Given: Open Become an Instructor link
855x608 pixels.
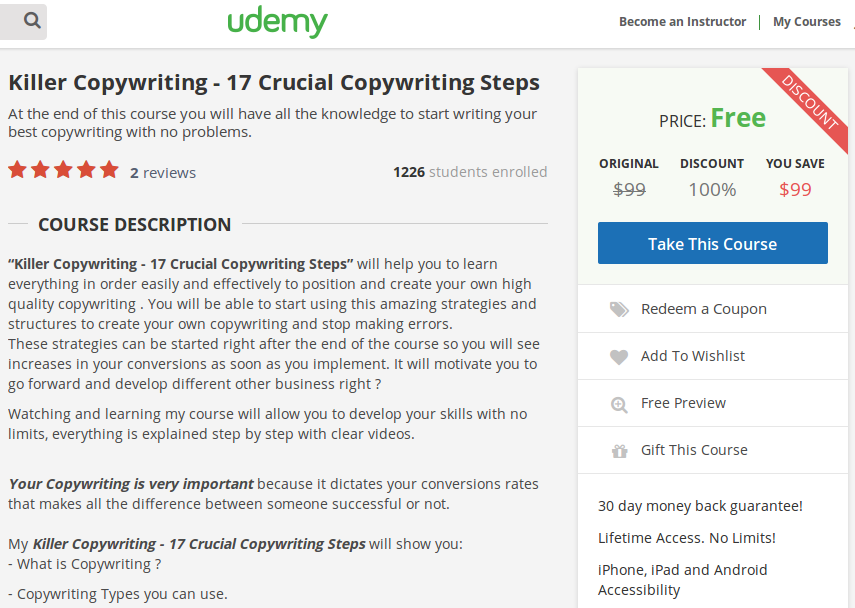Looking at the screenshot, I should 682,22.
